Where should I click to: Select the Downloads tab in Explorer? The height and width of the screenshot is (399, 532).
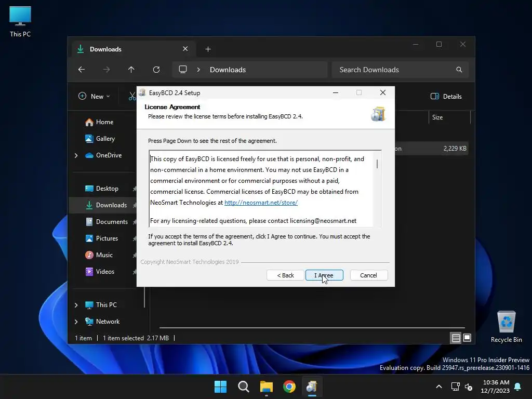(x=132, y=49)
